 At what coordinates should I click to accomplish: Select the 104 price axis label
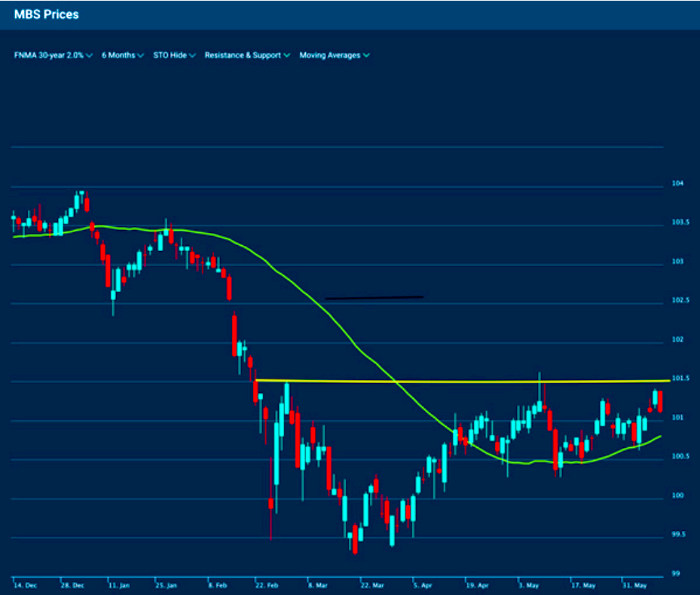tap(677, 184)
